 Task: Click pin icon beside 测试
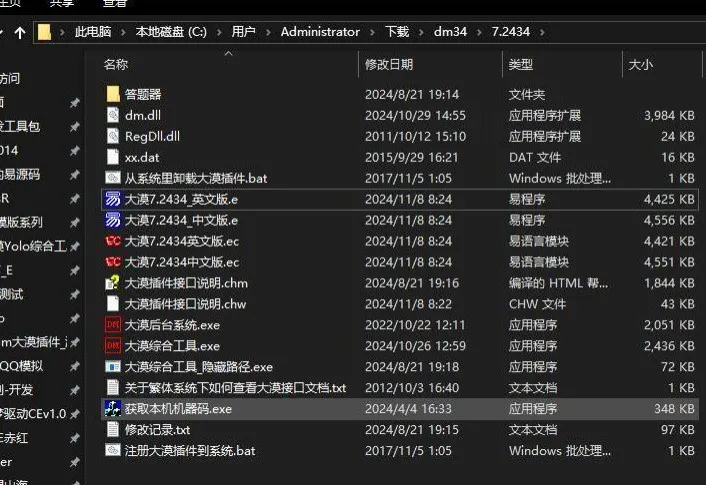(75, 295)
